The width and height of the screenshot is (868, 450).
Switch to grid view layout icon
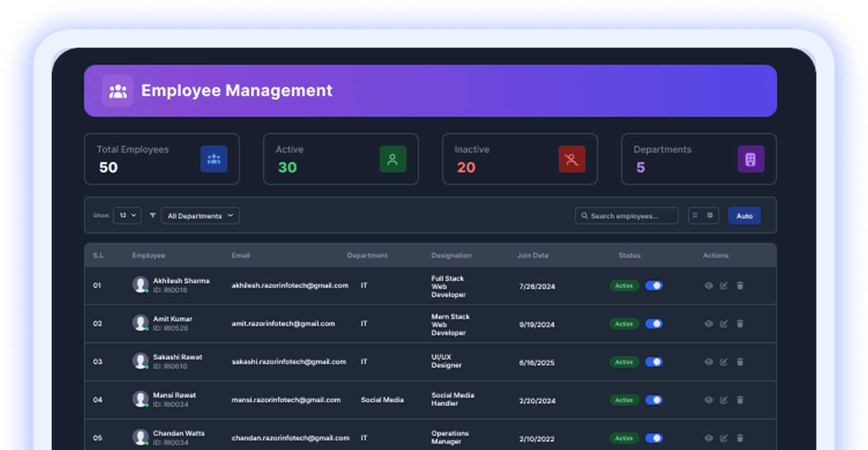pos(711,216)
